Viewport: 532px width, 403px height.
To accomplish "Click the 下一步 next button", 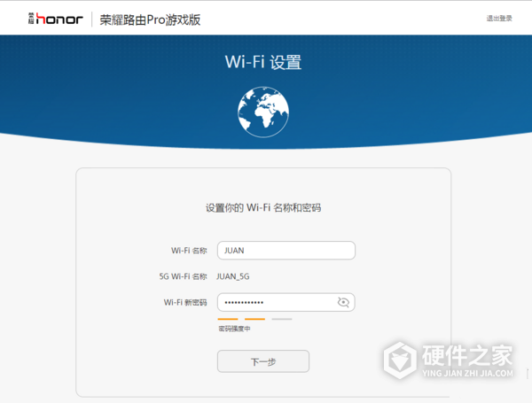I will point(263,361).
